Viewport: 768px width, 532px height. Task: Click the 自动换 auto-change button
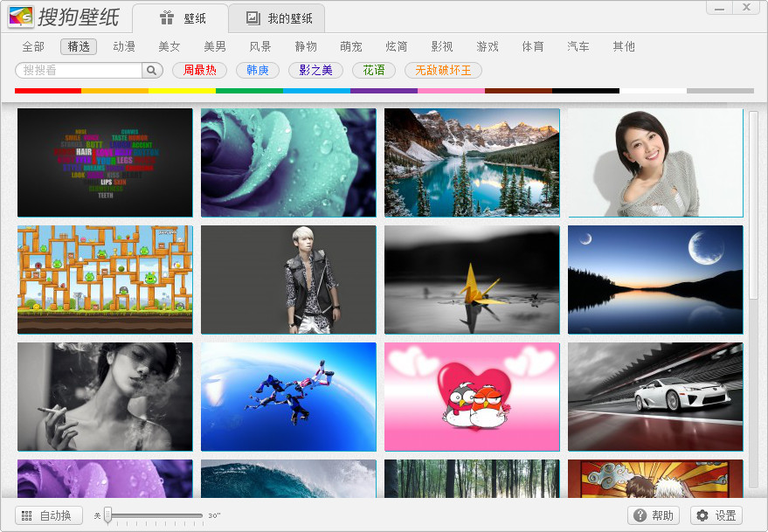coord(49,515)
